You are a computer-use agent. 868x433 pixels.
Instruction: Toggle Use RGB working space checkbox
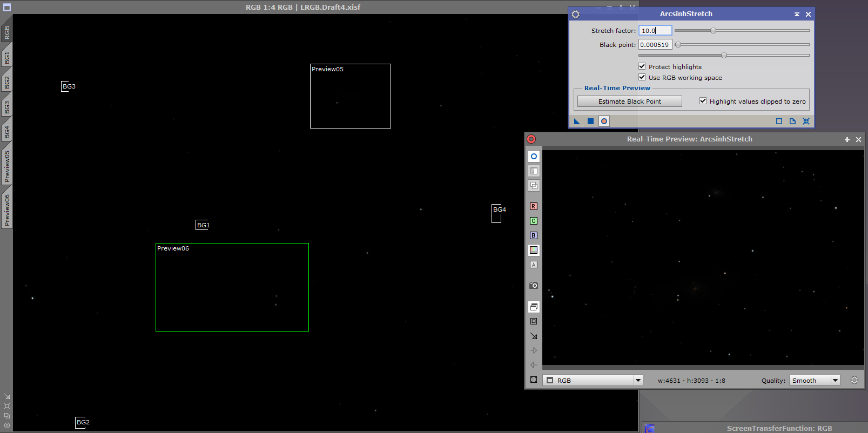click(x=642, y=77)
